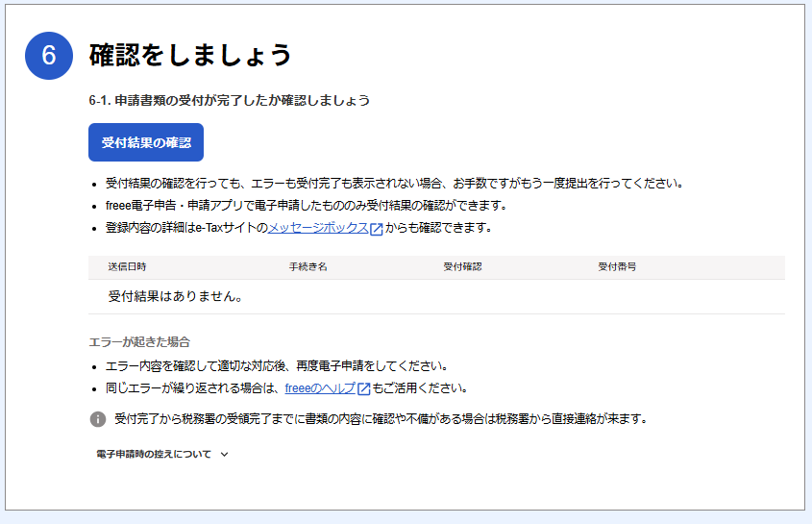This screenshot has width=812, height=524.
Task: Click the エラー内容を確認して bullet text
Action: [277, 366]
